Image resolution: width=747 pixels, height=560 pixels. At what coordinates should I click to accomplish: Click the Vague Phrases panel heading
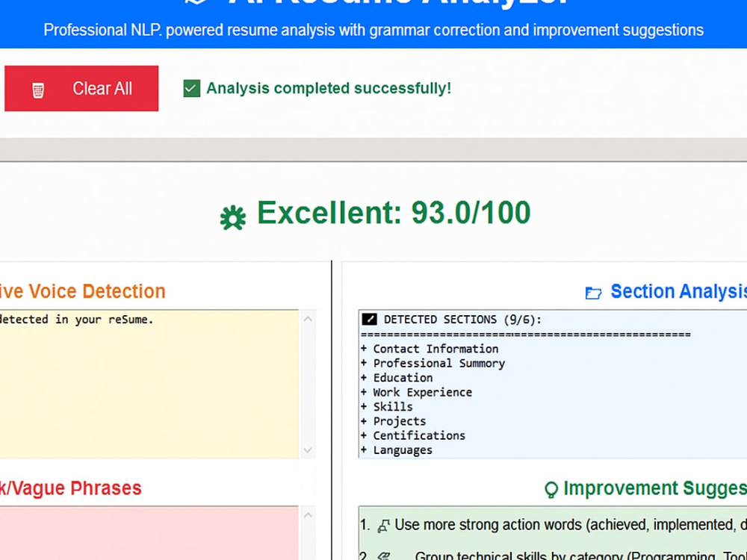[71, 488]
